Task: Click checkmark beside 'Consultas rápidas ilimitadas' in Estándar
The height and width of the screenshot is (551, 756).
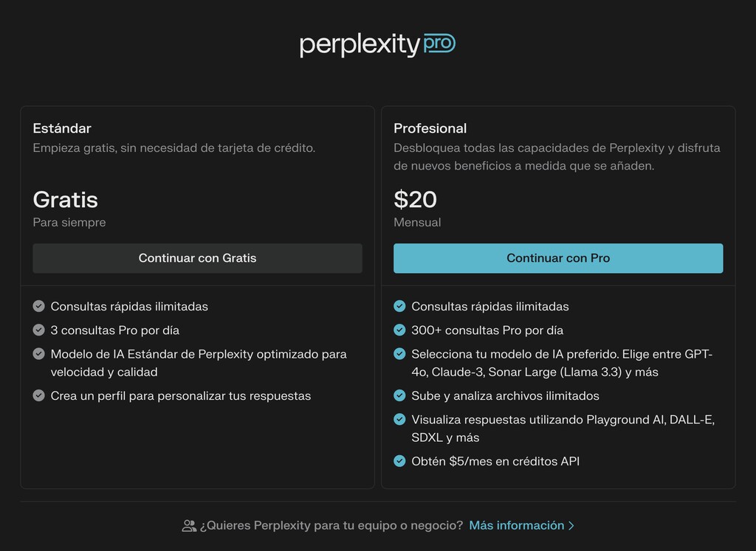Action: (x=38, y=305)
